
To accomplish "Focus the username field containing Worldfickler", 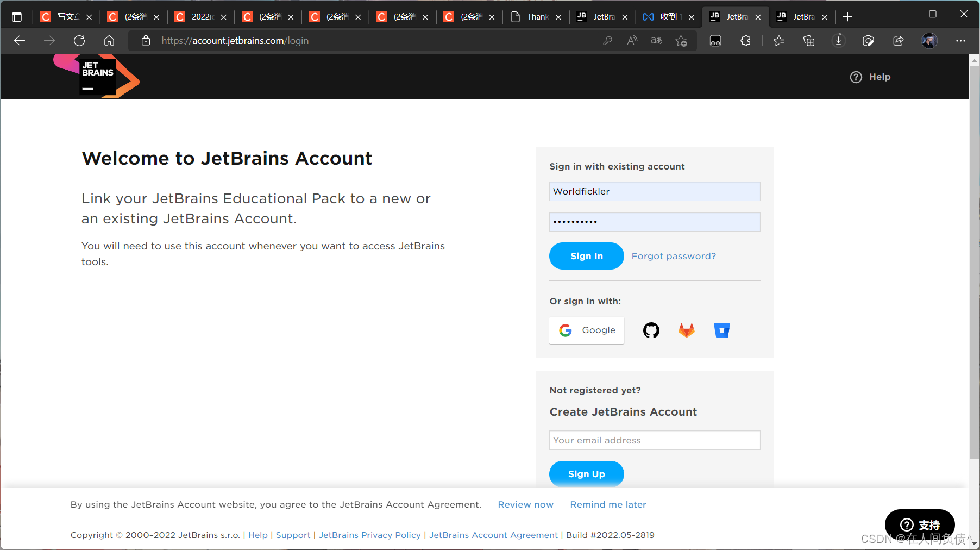I will (x=655, y=191).
